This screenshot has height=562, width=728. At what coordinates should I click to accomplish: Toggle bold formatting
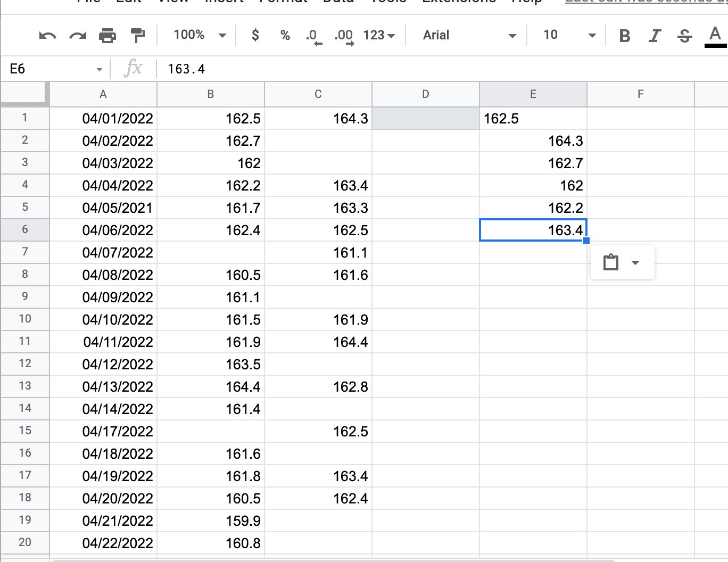tap(625, 36)
